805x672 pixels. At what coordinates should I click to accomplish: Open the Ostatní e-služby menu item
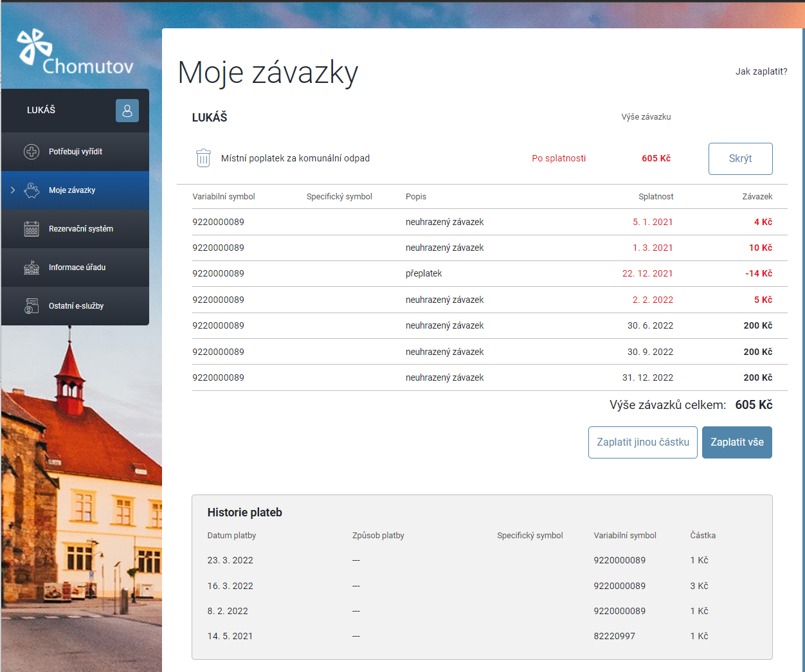point(75,306)
